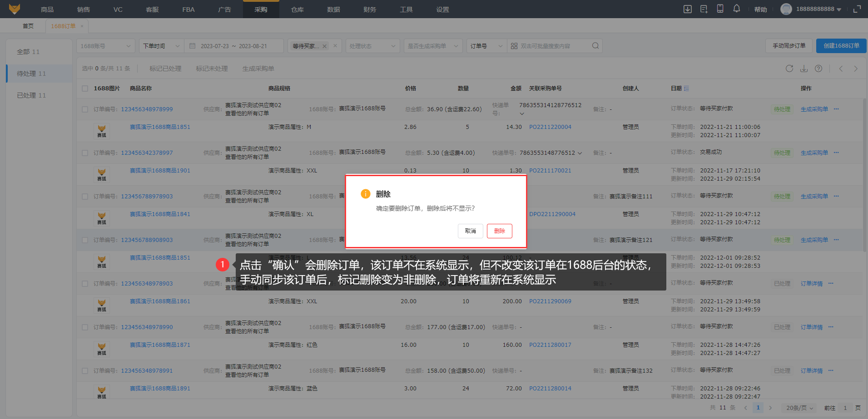Switch to the 首页 tab

(x=28, y=26)
